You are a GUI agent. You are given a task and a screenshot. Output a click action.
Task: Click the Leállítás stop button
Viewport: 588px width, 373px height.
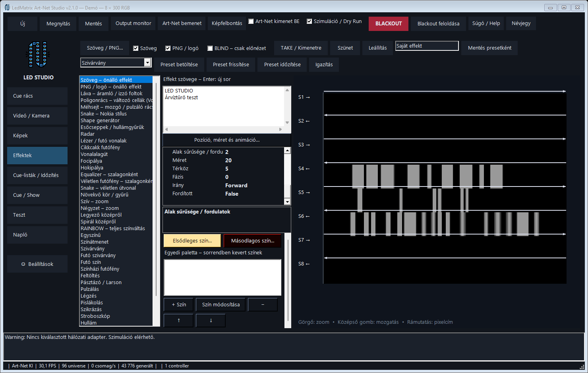[378, 48]
